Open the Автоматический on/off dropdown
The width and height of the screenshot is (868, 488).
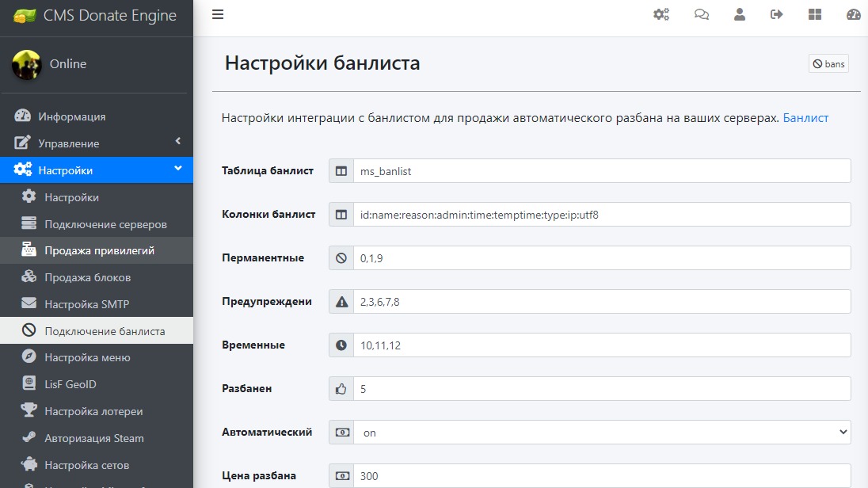pos(602,433)
